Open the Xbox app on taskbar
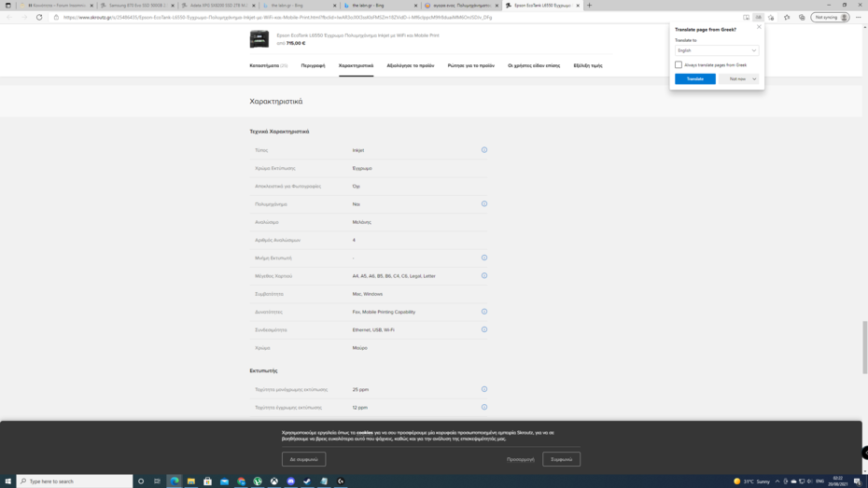The width and height of the screenshot is (868, 488). (x=274, y=481)
